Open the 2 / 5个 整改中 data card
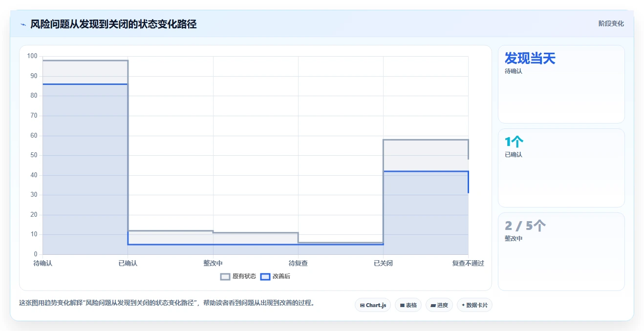The image size is (644, 331). click(561, 251)
